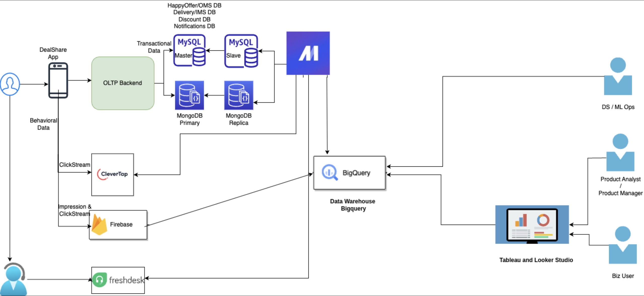Select the Product Analyst person icon
Image resolution: width=644 pixels, height=296 pixels.
pos(620,153)
